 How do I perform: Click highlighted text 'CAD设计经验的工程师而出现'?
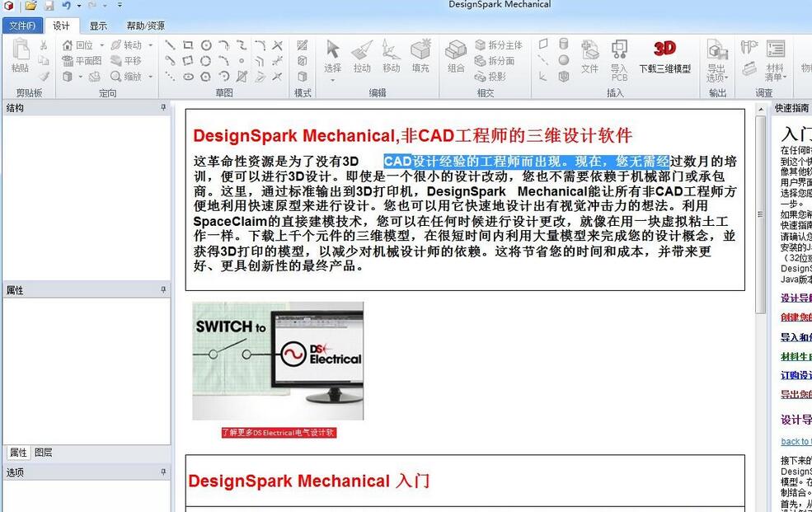click(x=473, y=161)
